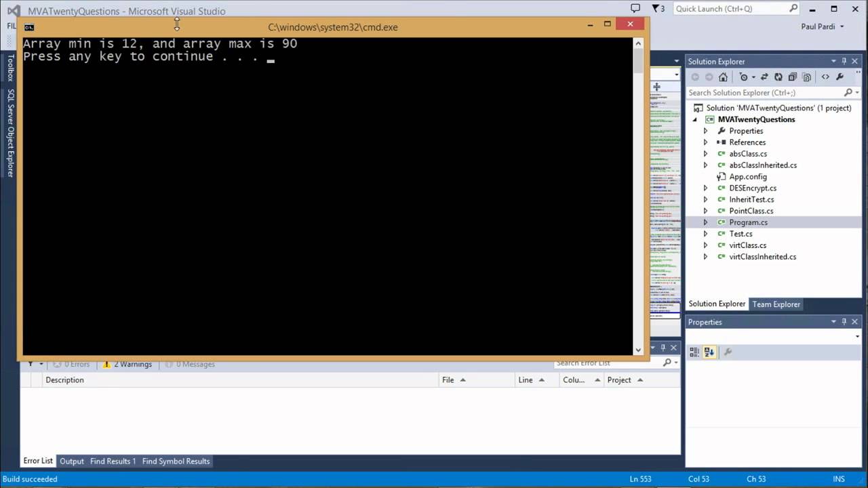Select the Error List tab
The image size is (868, 488).
click(x=38, y=460)
